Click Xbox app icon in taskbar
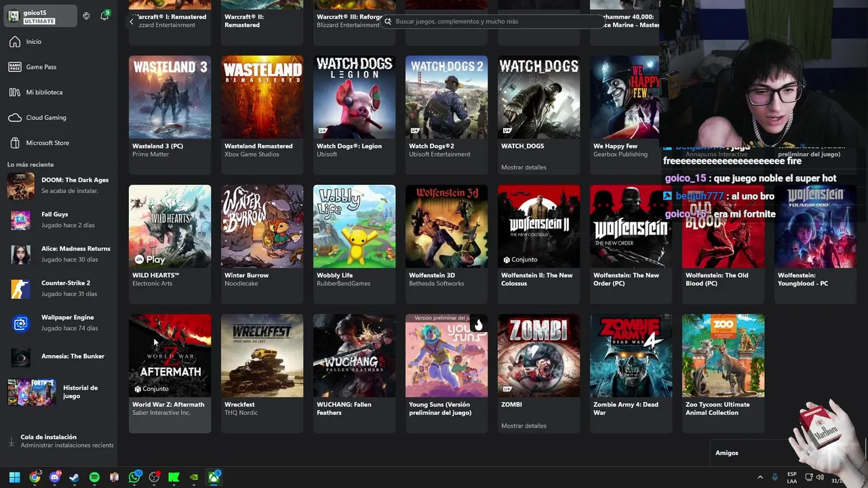Screen dimensions: 868x488 [x=214, y=477]
